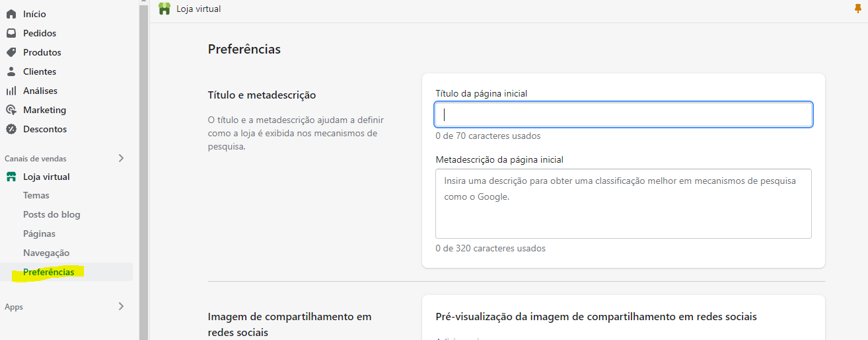Click the Início home icon

pos(11,14)
